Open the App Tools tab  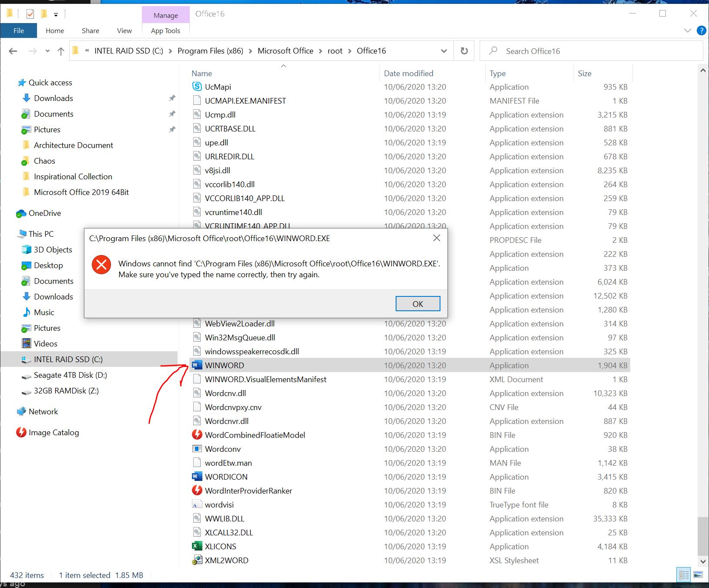pyautogui.click(x=165, y=30)
